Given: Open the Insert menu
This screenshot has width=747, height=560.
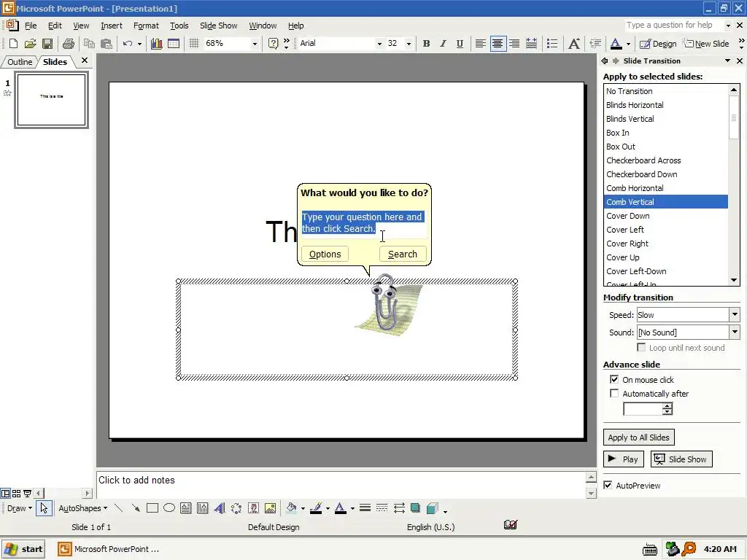Looking at the screenshot, I should tap(112, 26).
